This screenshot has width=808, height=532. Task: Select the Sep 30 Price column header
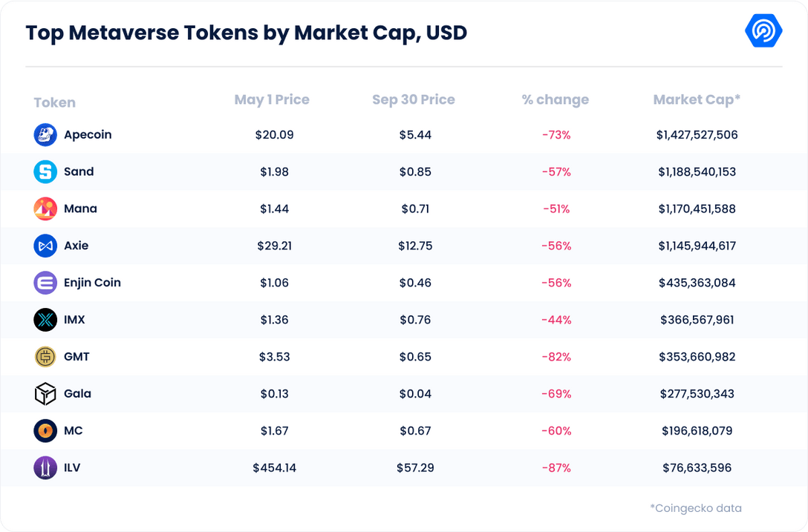(x=414, y=99)
